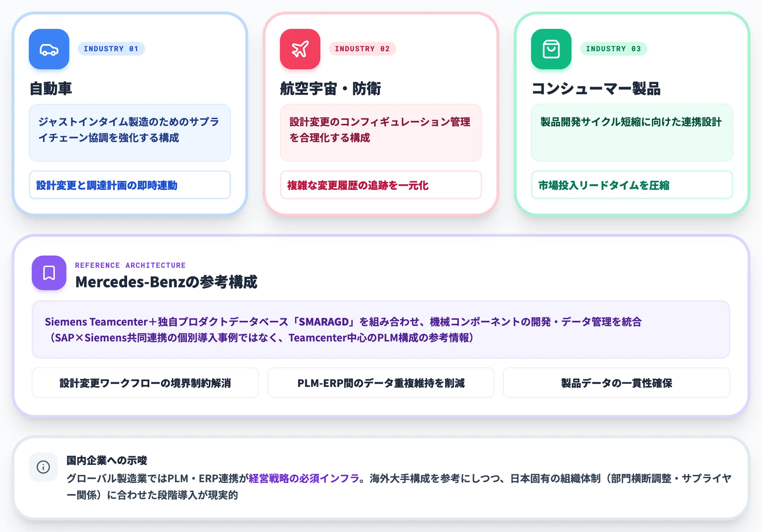Select the INDUSTRY 03 badge
This screenshot has height=532, width=762.
click(613, 49)
